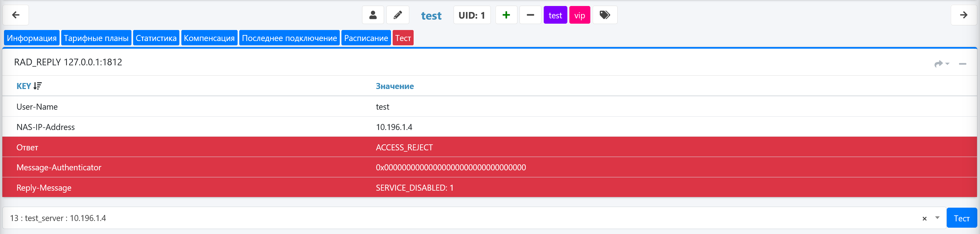Click the test value in User-Name row
Viewport: 980px width, 234px height.
coord(382,107)
